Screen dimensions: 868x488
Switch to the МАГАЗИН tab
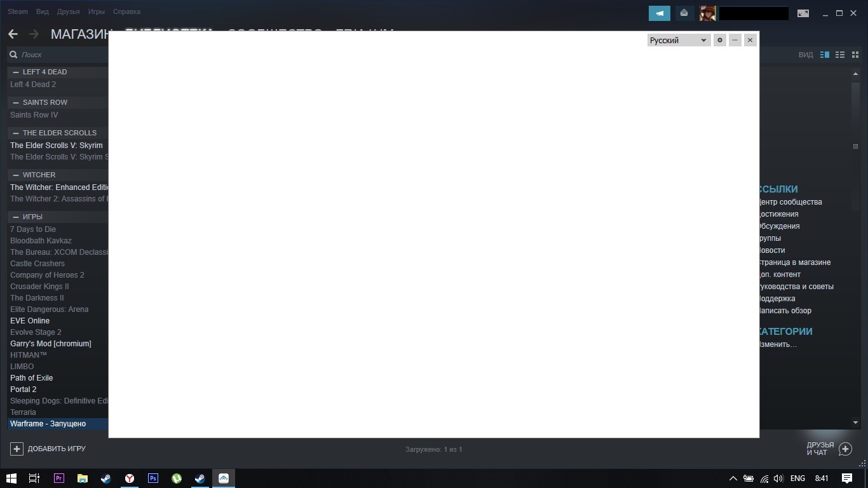[x=79, y=34]
